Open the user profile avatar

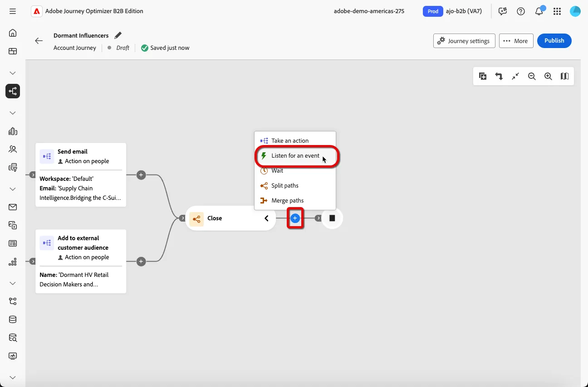point(575,11)
